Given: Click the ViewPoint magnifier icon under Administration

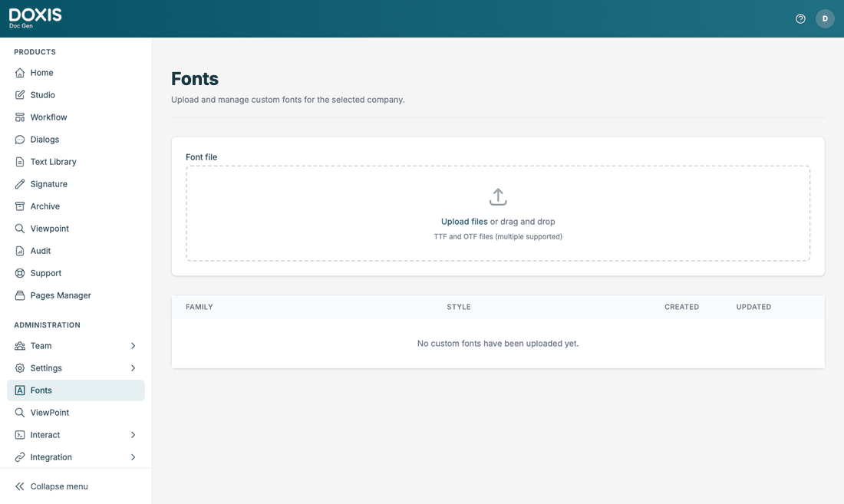Looking at the screenshot, I should (20, 413).
